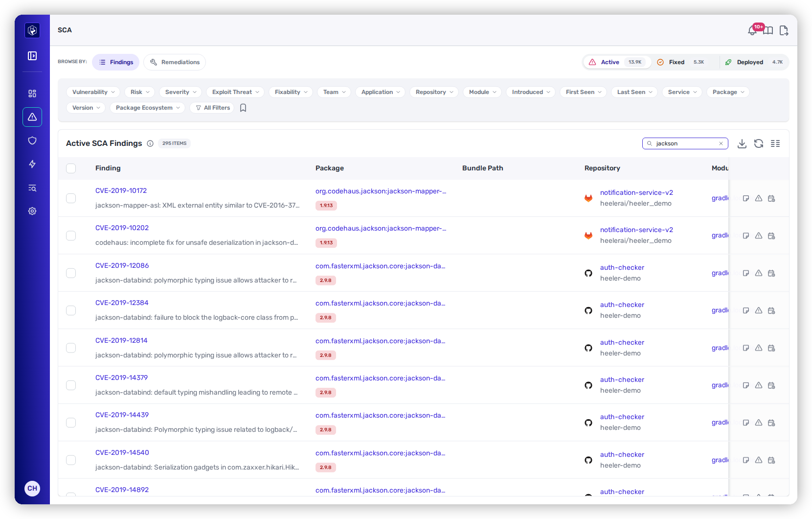Open the Severity filter dropdown

coord(180,92)
